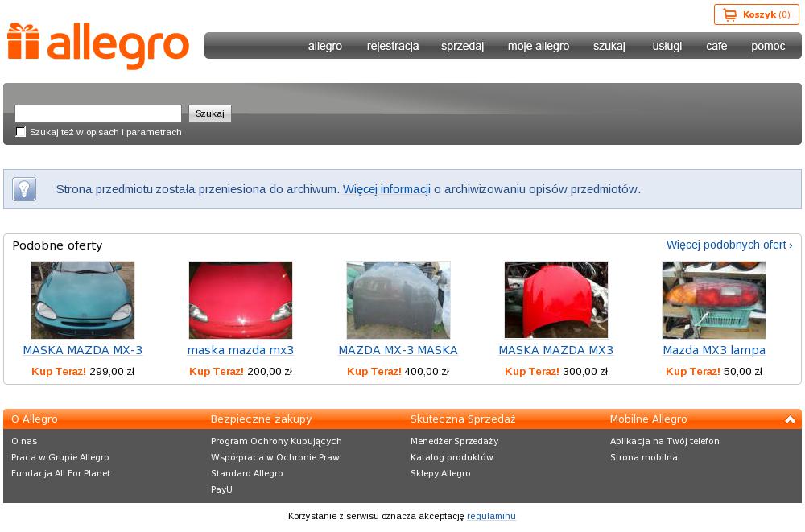
Task: Open Aplikacja na Twój telefon link
Action: 665,441
